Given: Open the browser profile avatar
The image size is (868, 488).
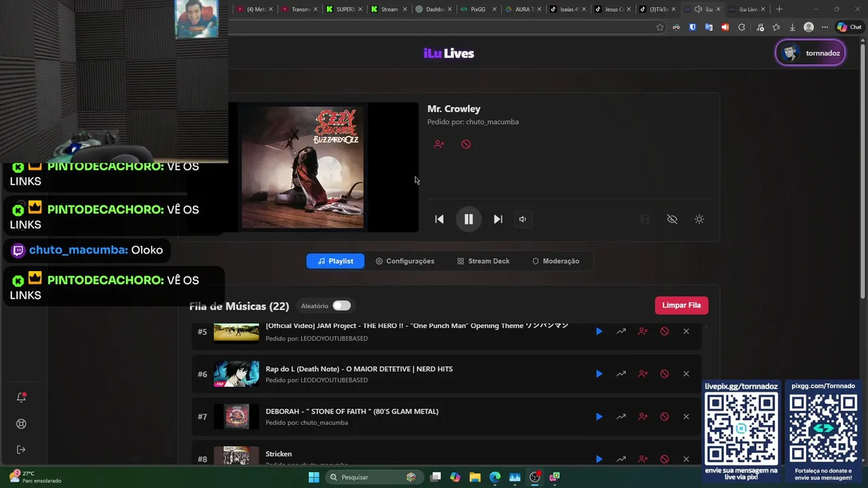Looking at the screenshot, I should 808,27.
